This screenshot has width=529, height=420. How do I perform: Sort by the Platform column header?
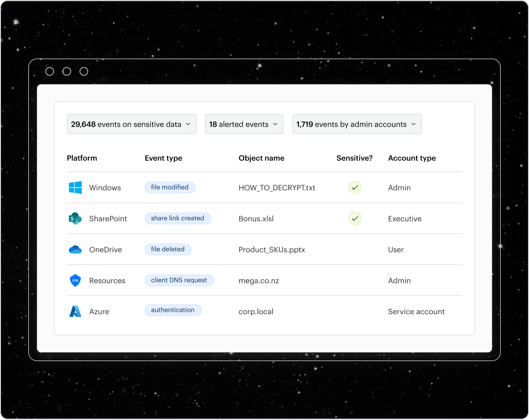coord(82,158)
